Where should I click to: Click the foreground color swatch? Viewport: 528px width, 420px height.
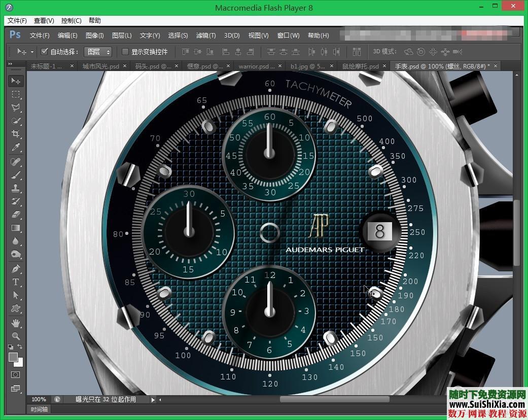[x=14, y=358]
